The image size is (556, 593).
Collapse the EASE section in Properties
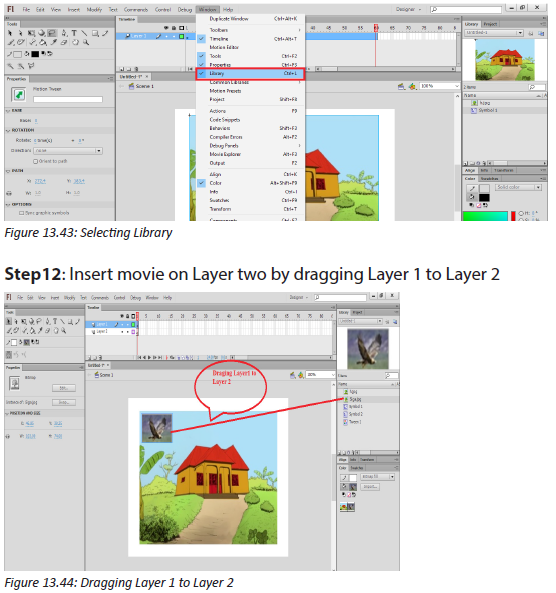(8, 110)
